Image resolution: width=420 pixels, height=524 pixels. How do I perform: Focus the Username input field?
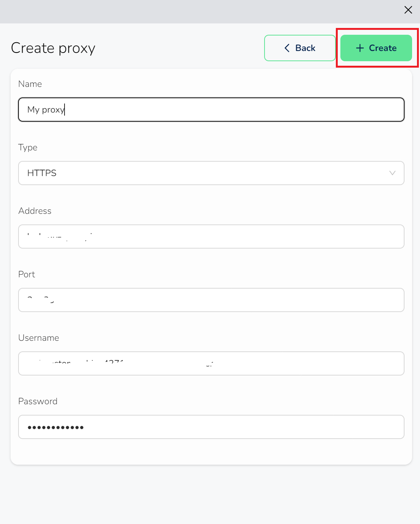click(211, 363)
